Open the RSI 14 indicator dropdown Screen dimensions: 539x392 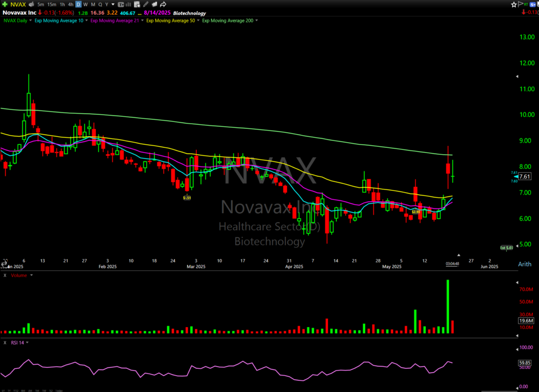click(x=27, y=343)
